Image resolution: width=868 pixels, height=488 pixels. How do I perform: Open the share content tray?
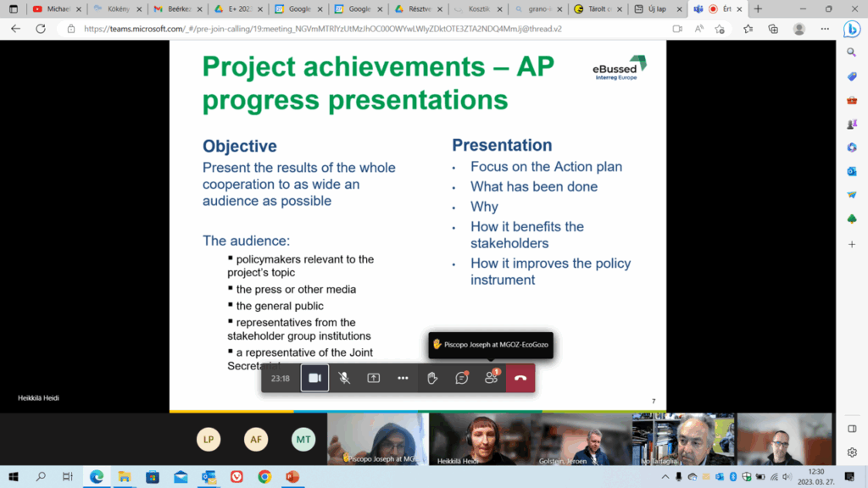point(373,378)
